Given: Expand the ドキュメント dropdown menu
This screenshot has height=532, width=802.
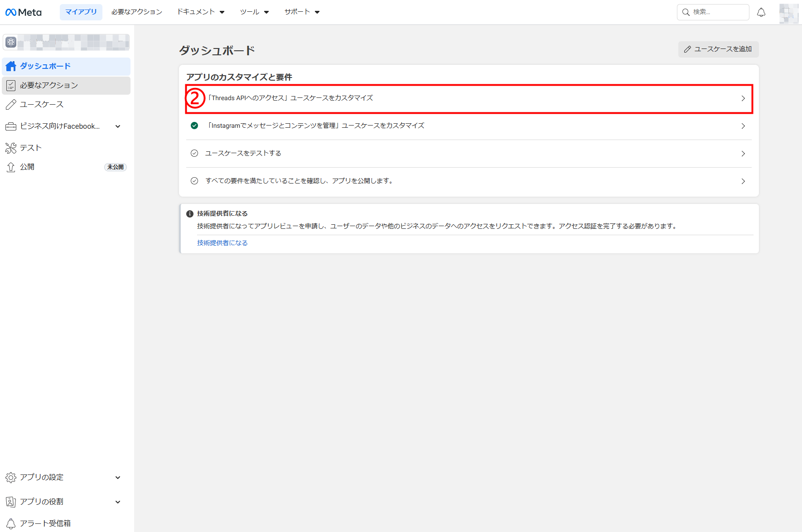Looking at the screenshot, I should [201, 12].
